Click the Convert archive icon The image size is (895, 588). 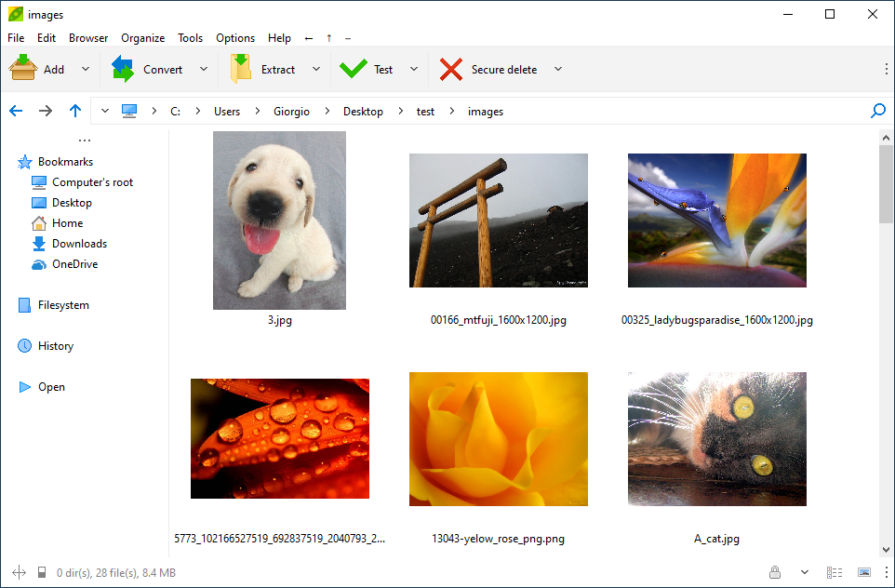point(123,69)
